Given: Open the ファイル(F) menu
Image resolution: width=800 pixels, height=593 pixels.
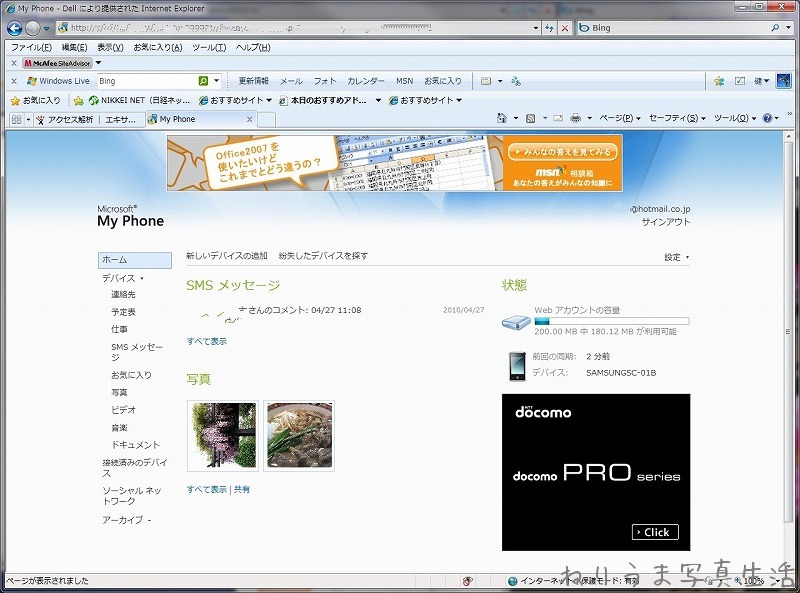Looking at the screenshot, I should coord(31,47).
